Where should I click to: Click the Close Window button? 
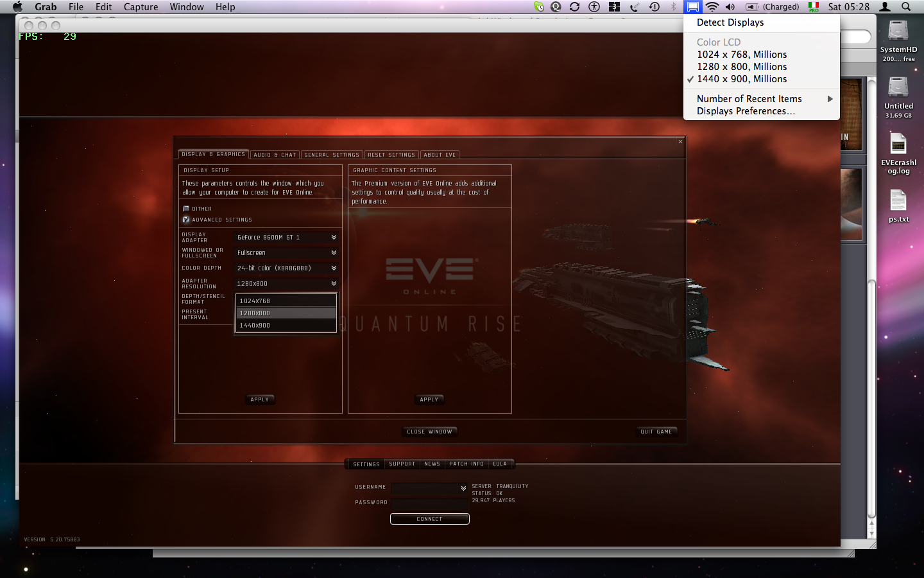(429, 432)
